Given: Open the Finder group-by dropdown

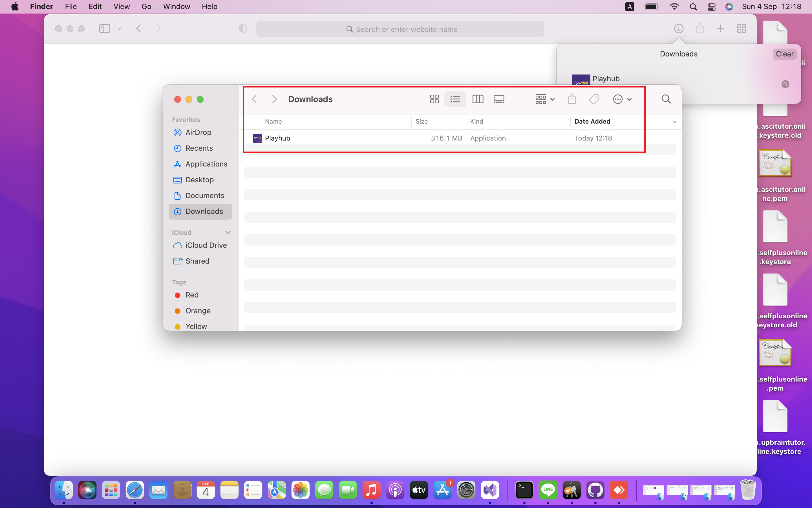Looking at the screenshot, I should 545,99.
